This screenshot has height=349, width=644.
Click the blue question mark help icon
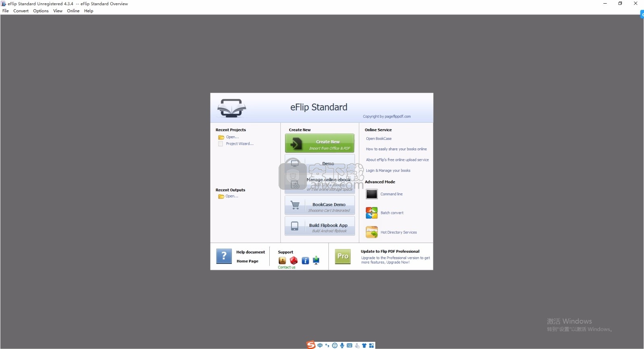[x=224, y=256]
